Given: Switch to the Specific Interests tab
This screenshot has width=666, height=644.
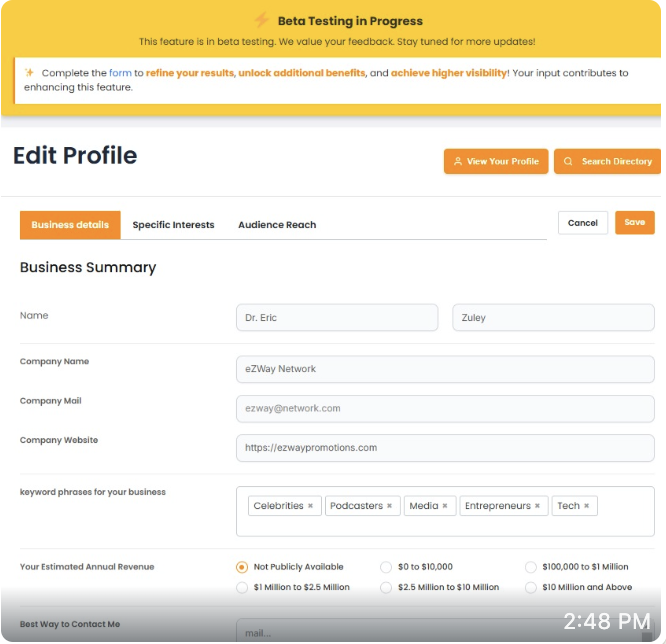Looking at the screenshot, I should coord(173,225).
